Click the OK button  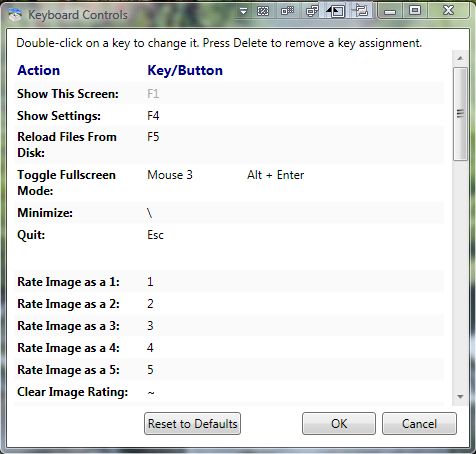click(x=339, y=424)
